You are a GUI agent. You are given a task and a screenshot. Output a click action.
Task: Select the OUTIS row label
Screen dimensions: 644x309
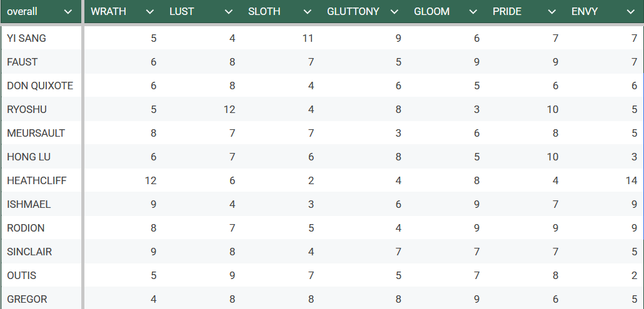pyautogui.click(x=21, y=275)
